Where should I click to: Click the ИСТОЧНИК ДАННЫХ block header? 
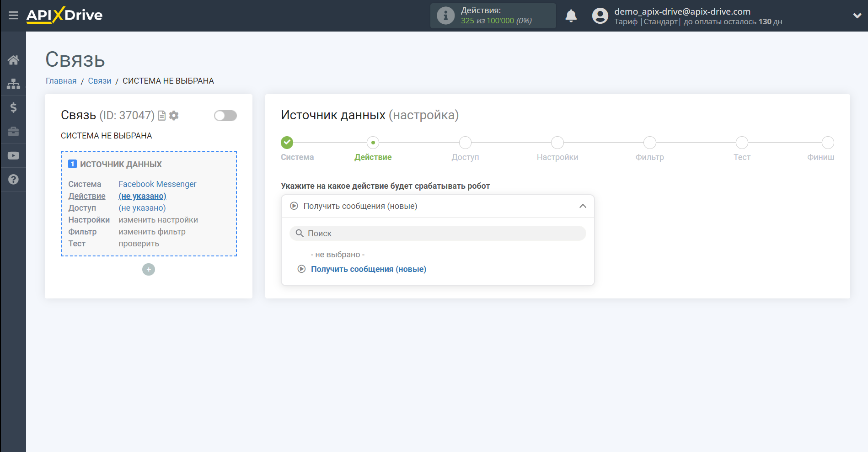[121, 165]
